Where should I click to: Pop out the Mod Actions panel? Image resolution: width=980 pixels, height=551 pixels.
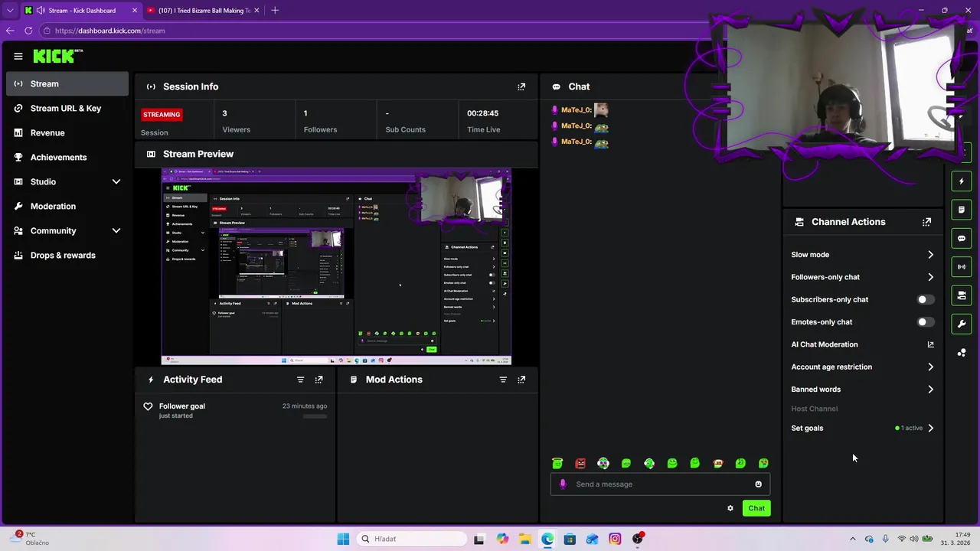pos(521,380)
